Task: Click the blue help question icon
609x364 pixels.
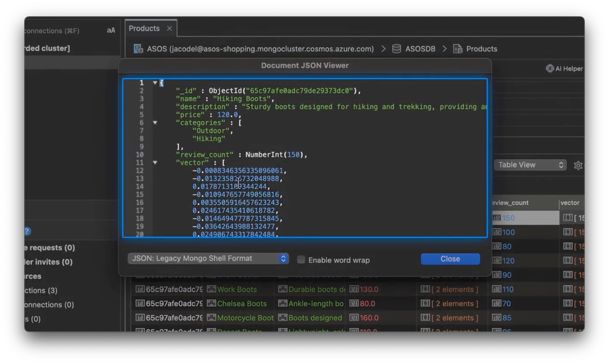Action: coord(27,231)
